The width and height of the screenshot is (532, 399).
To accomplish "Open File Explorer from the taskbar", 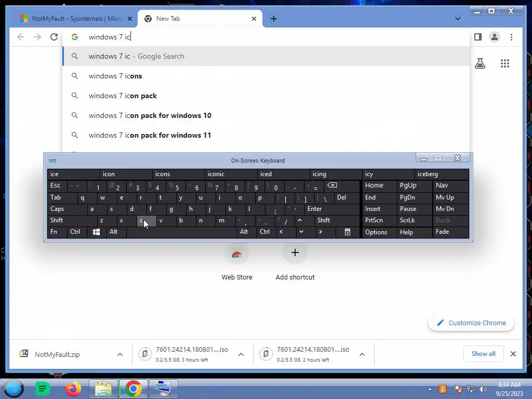I will [x=103, y=389].
